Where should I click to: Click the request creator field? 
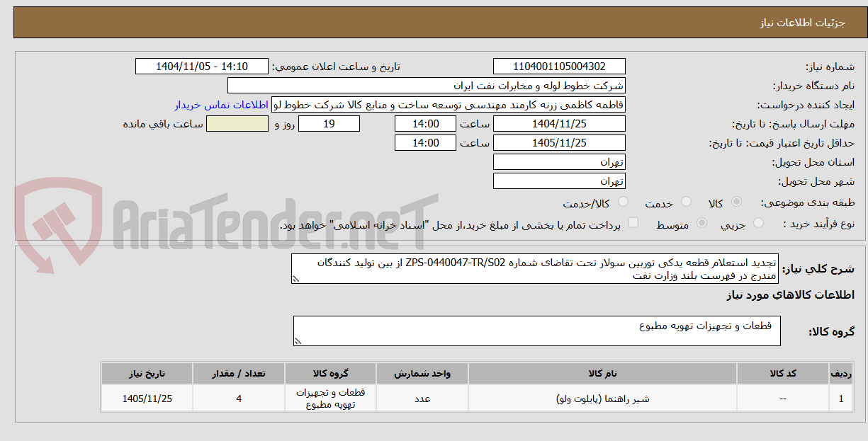[x=449, y=105]
